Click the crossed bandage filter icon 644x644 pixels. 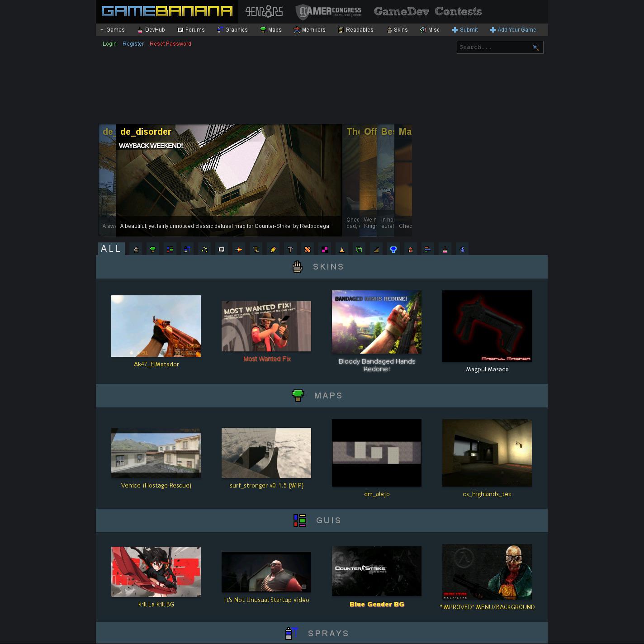coord(308,249)
